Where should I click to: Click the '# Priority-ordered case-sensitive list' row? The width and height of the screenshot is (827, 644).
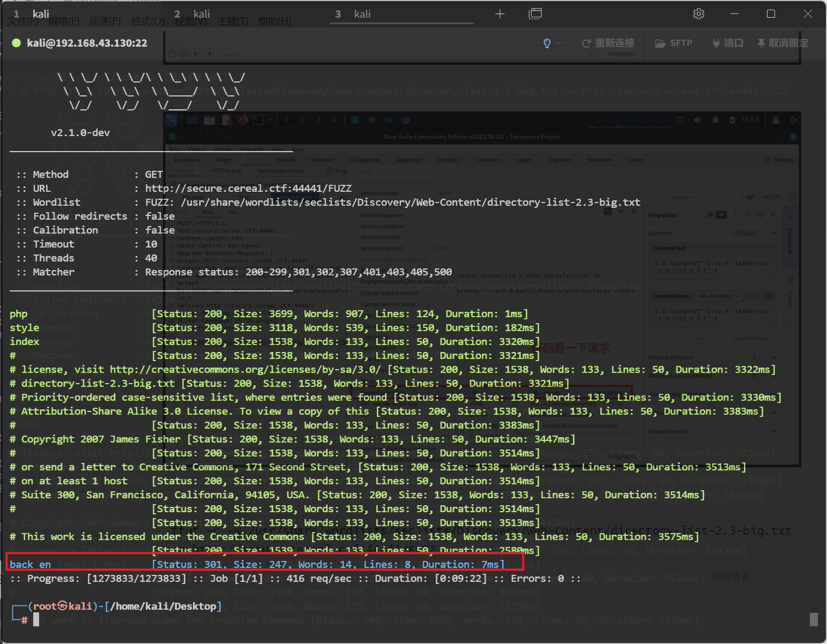pos(396,397)
